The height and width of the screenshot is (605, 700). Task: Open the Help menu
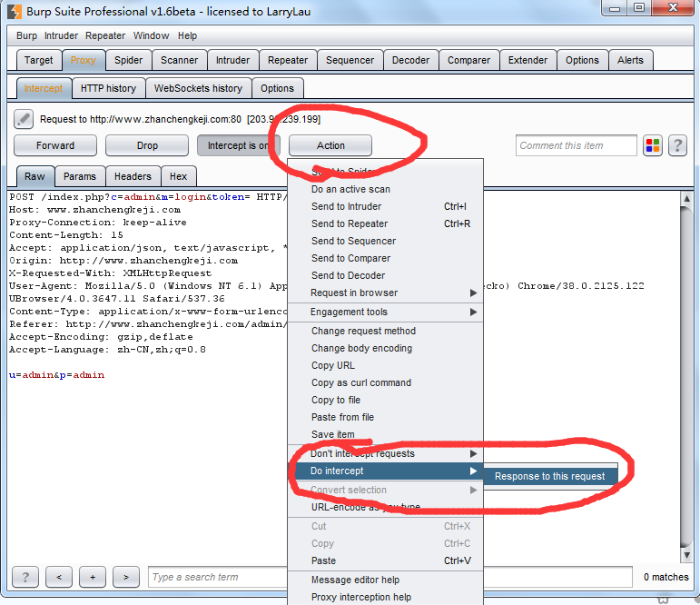[x=188, y=35]
